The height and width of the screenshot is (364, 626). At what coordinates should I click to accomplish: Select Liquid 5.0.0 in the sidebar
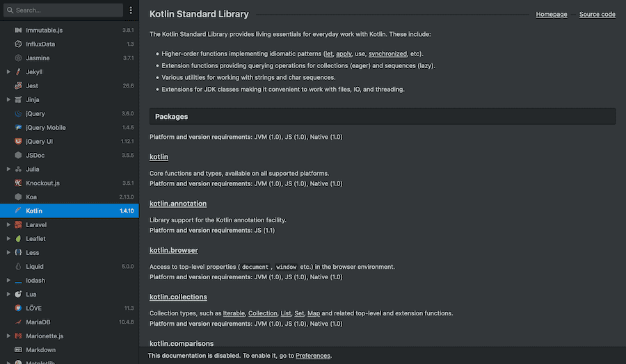70,267
